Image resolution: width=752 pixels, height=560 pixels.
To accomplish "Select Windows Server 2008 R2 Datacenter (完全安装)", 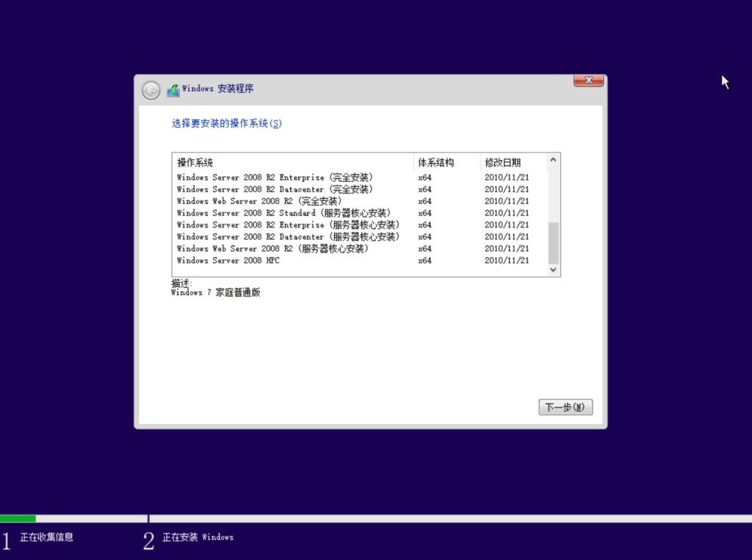I will coord(274,189).
